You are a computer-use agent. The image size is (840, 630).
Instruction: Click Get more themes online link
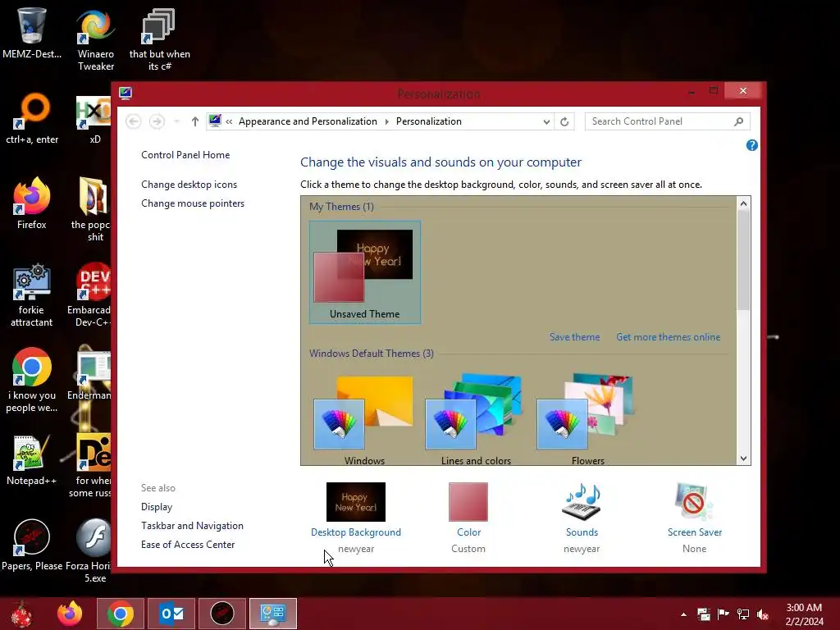click(668, 337)
